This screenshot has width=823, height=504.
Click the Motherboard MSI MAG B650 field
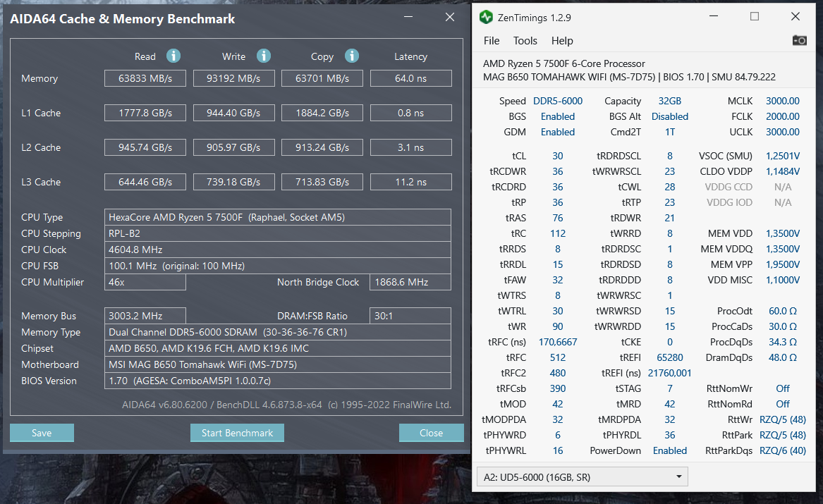click(x=278, y=364)
